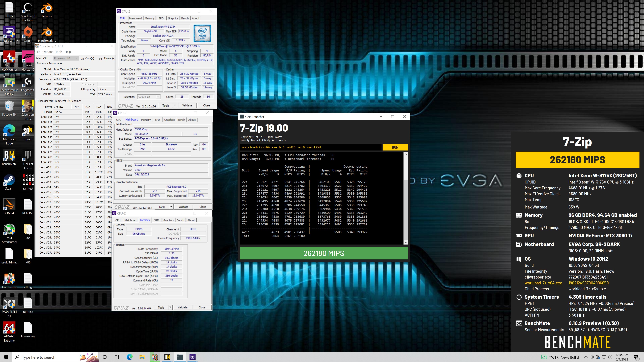Open TechPowerUp GPU-Z desktop icon
The height and width of the screenshot is (362, 644).
[x=9, y=86]
